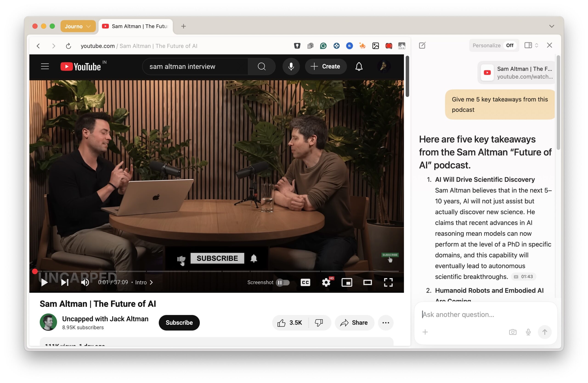Expand the Intro chapter chevron

pyautogui.click(x=151, y=282)
